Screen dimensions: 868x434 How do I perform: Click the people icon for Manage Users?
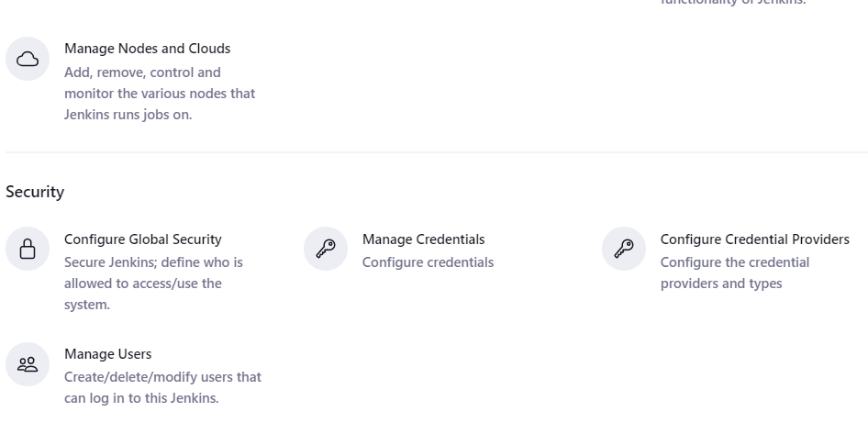(28, 364)
